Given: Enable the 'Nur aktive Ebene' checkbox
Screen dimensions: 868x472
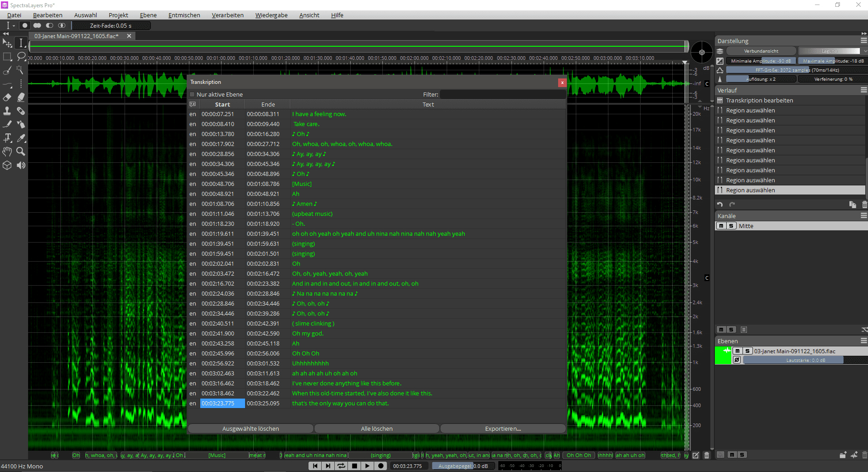Looking at the screenshot, I should click(192, 94).
